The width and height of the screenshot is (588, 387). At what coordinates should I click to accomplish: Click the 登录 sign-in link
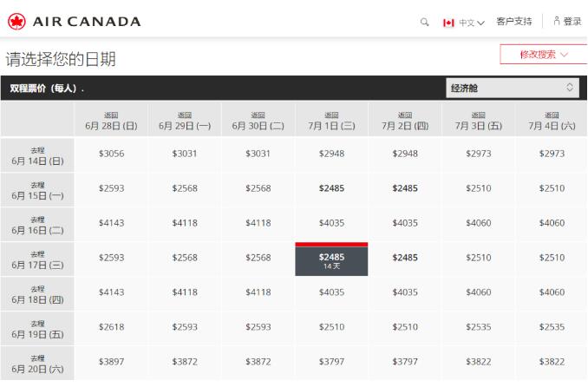pyautogui.click(x=572, y=22)
